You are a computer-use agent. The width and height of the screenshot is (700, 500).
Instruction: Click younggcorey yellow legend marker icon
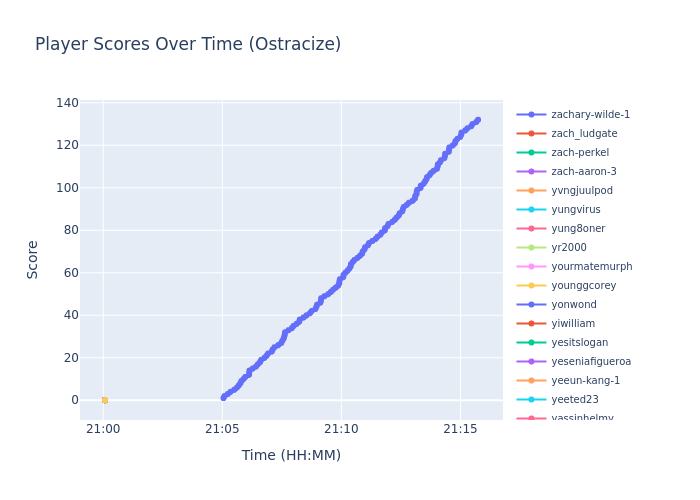pyautogui.click(x=531, y=286)
